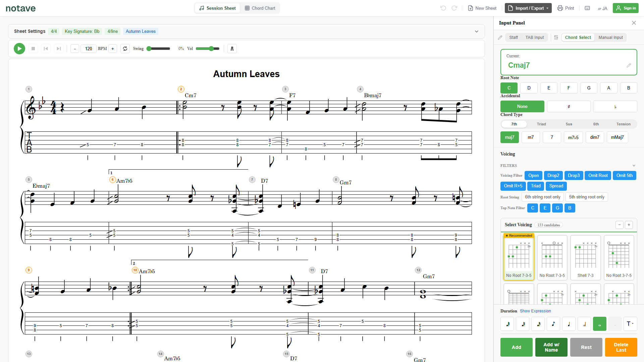Expand the Sheet Settings panel chevron
Image resolution: width=644 pixels, height=362 pixels.
pos(477,32)
